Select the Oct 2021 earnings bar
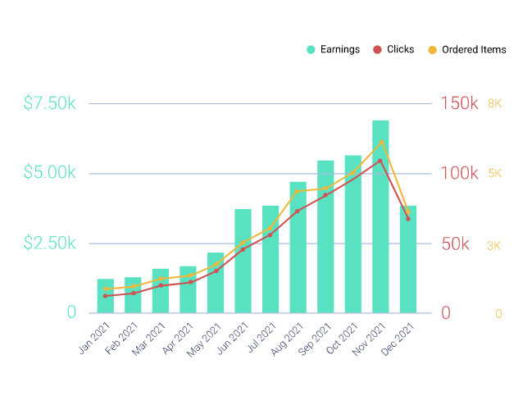The image size is (532, 405). [352, 234]
